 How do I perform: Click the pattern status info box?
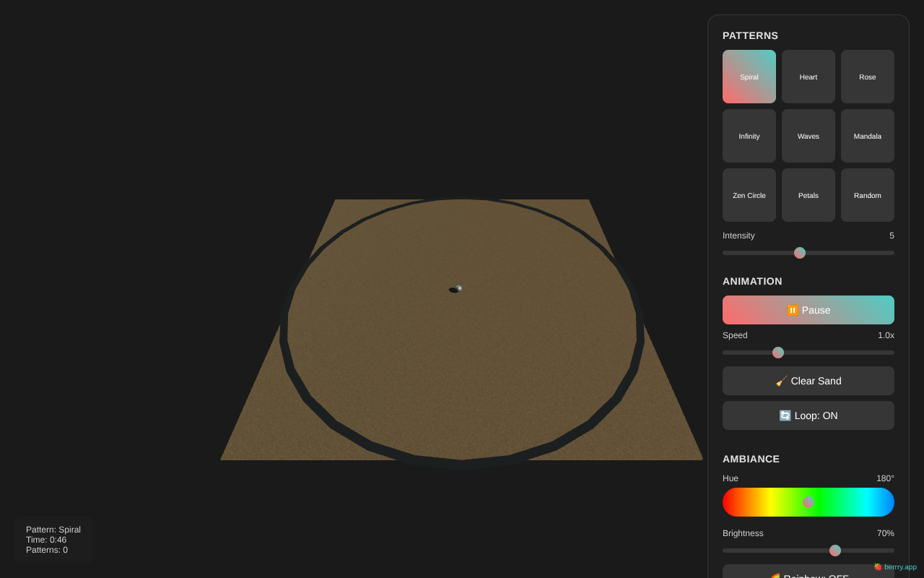(x=53, y=540)
